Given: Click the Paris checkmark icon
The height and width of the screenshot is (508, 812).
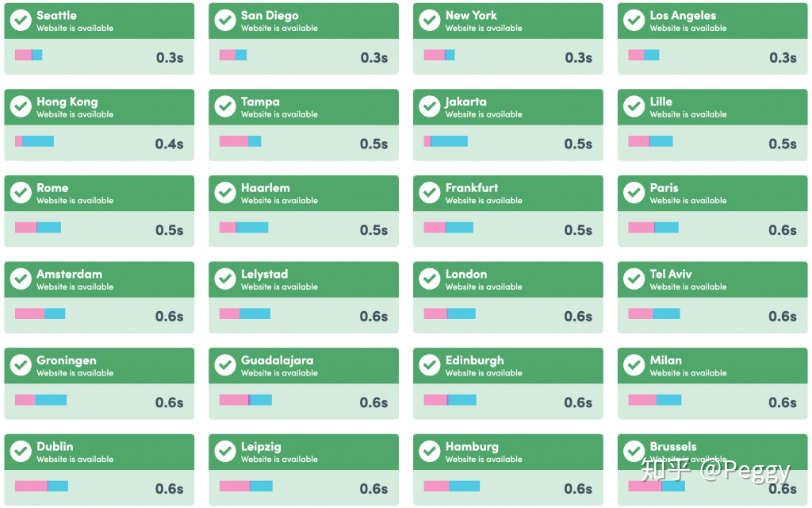Looking at the screenshot, I should coord(634,193).
